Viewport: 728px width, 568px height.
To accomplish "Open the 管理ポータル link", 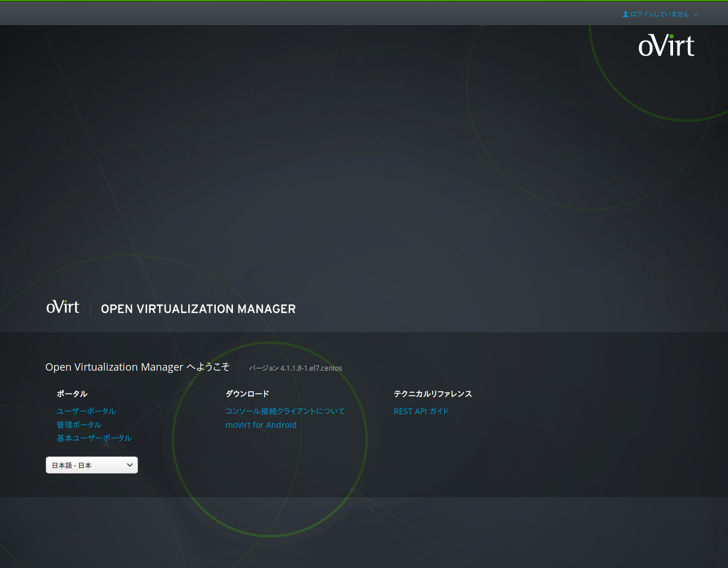I will click(x=79, y=424).
